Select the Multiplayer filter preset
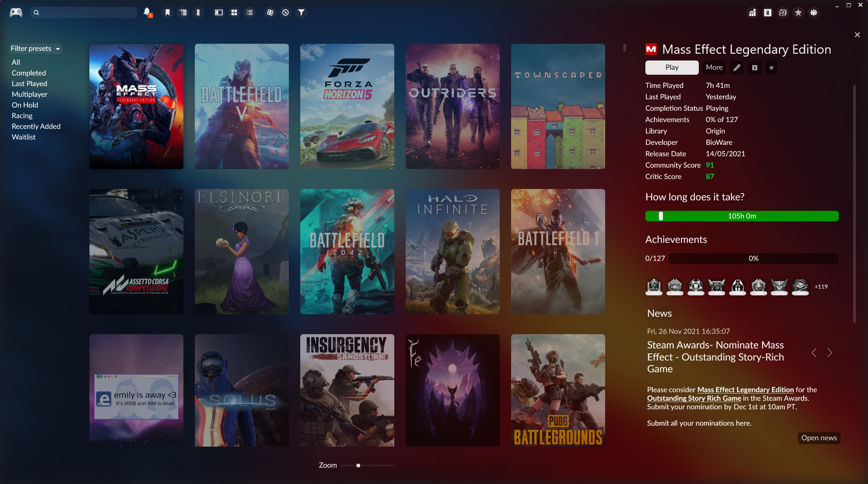 pos(30,94)
